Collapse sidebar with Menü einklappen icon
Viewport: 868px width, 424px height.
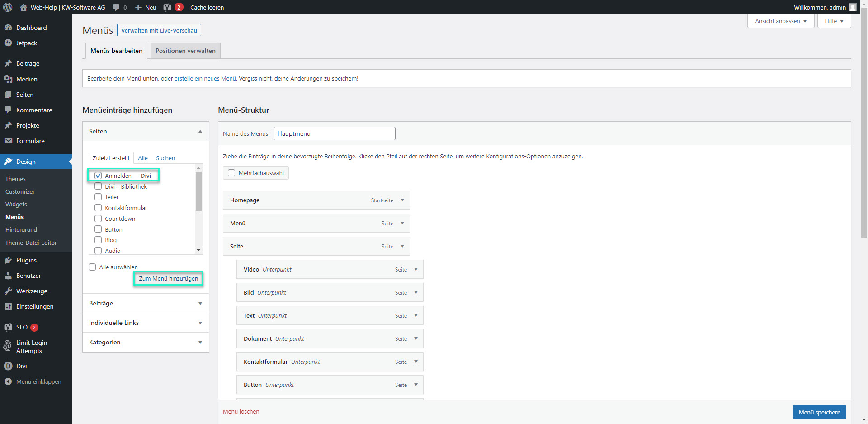pos(8,381)
